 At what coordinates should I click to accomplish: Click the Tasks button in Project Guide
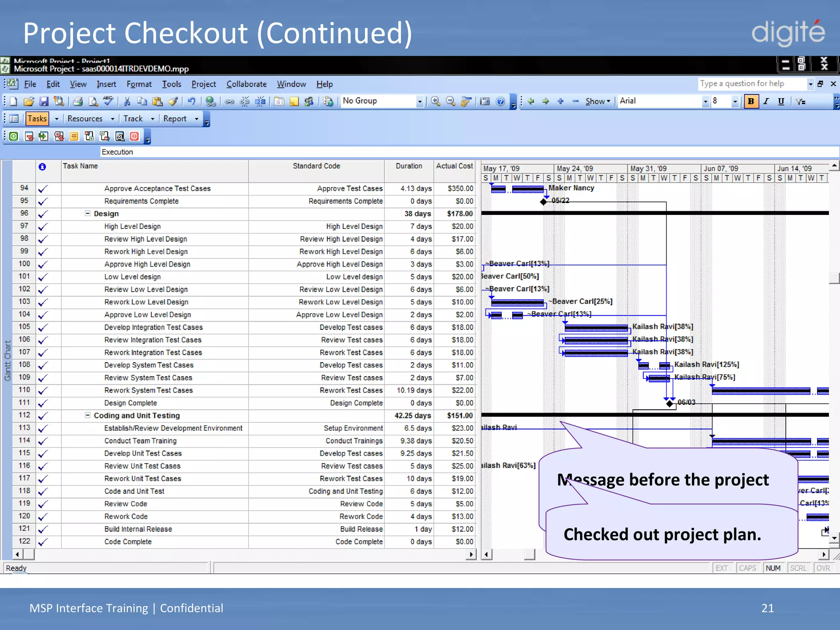37,119
